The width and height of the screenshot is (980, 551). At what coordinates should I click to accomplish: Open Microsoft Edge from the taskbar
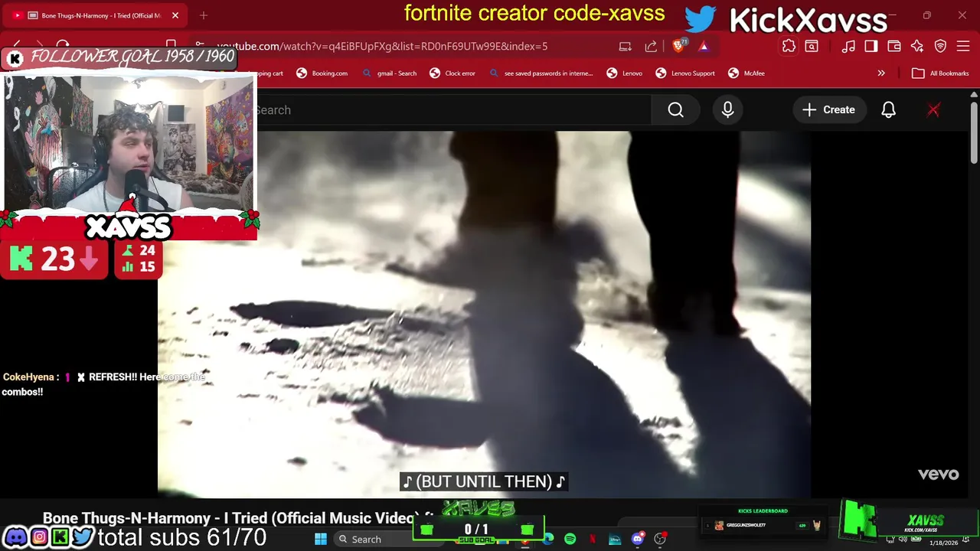548,540
